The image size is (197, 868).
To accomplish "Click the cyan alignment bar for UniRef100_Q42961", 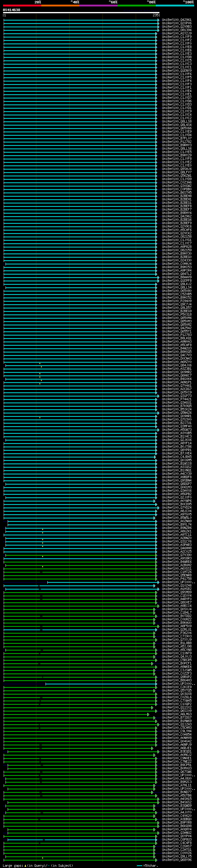I will [x=81, y=20].
